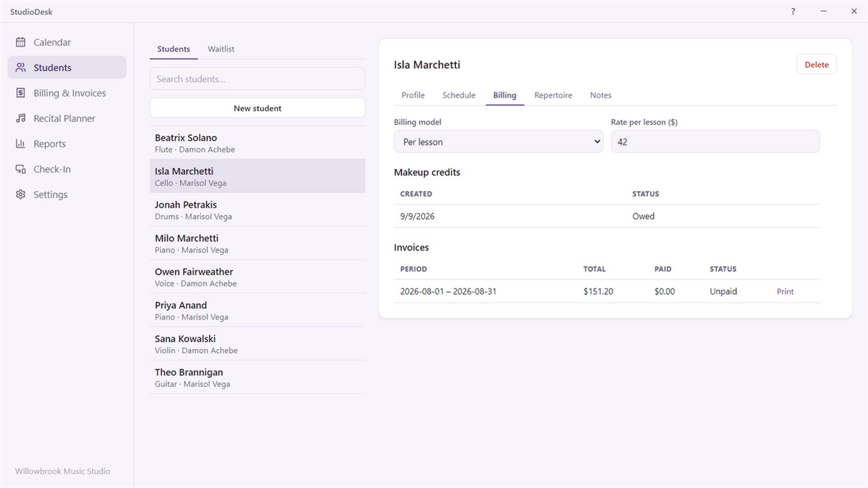Select student Milo Marchetti
868x488 pixels.
[257, 243]
